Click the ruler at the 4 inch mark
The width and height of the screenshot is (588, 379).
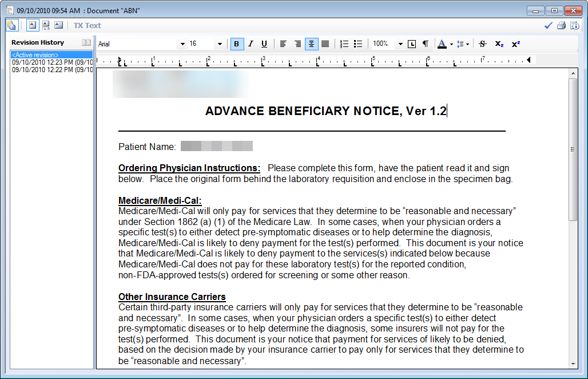pyautogui.click(x=318, y=60)
